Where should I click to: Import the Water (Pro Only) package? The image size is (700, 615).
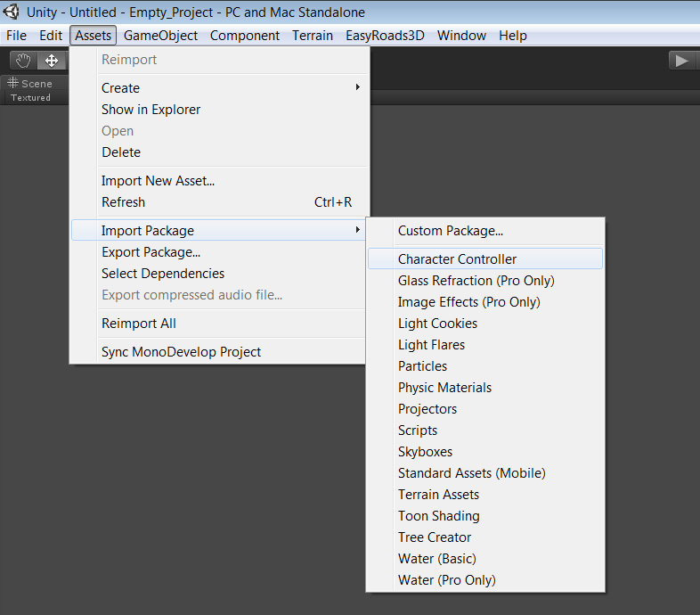(485, 580)
